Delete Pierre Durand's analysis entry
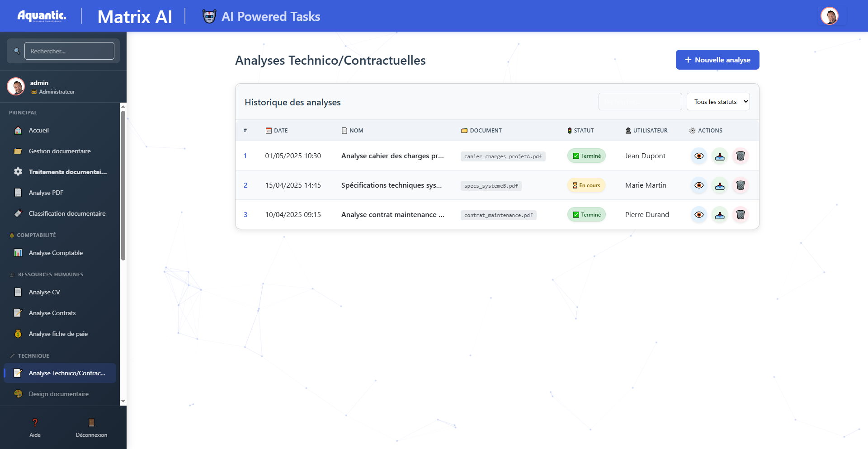868x449 pixels. click(741, 215)
